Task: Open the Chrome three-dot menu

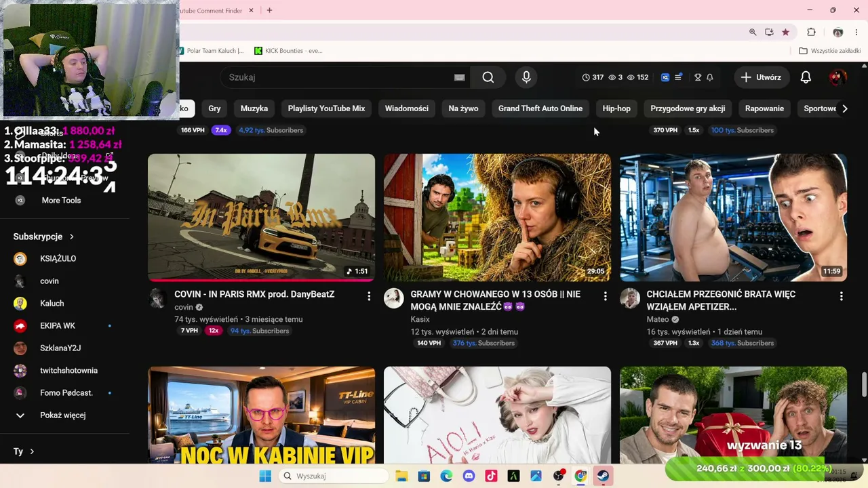Action: point(856,32)
